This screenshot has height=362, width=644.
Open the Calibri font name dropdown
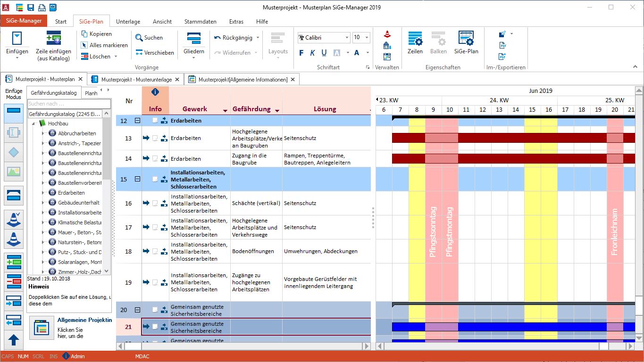[x=347, y=38]
